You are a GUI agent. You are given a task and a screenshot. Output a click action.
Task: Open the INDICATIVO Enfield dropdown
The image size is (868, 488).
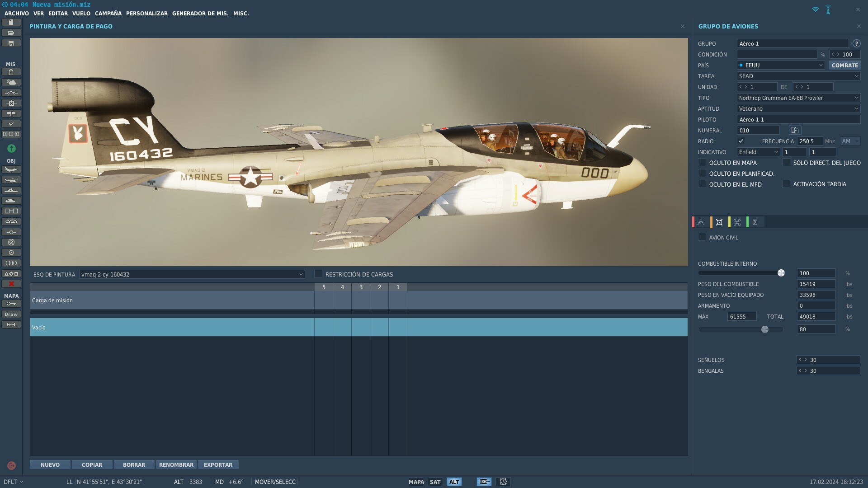point(758,152)
